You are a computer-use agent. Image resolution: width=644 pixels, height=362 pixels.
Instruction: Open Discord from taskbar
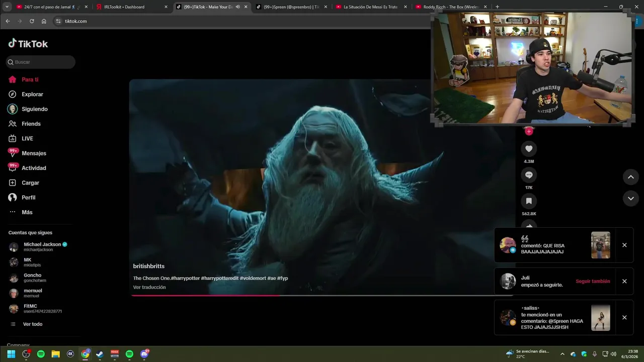click(144, 354)
